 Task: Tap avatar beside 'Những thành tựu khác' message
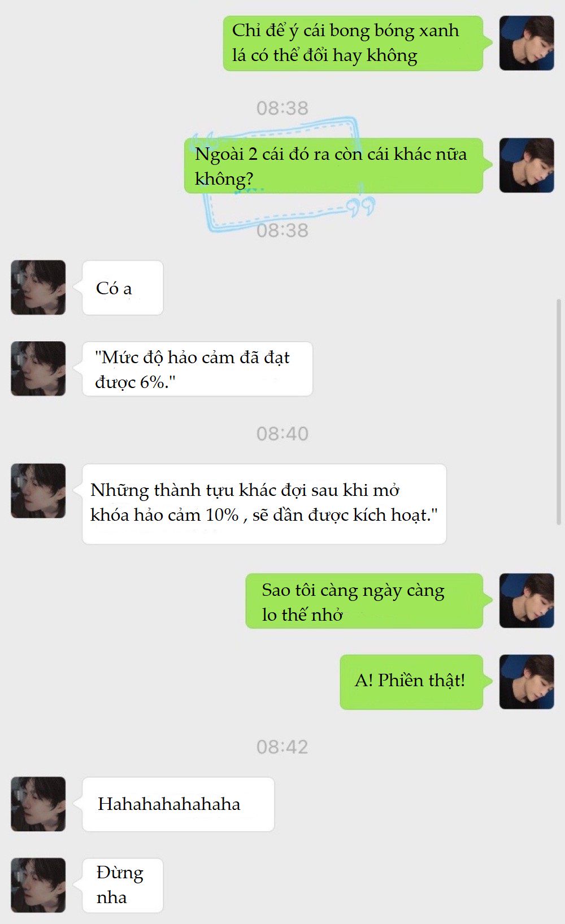pos(38,491)
